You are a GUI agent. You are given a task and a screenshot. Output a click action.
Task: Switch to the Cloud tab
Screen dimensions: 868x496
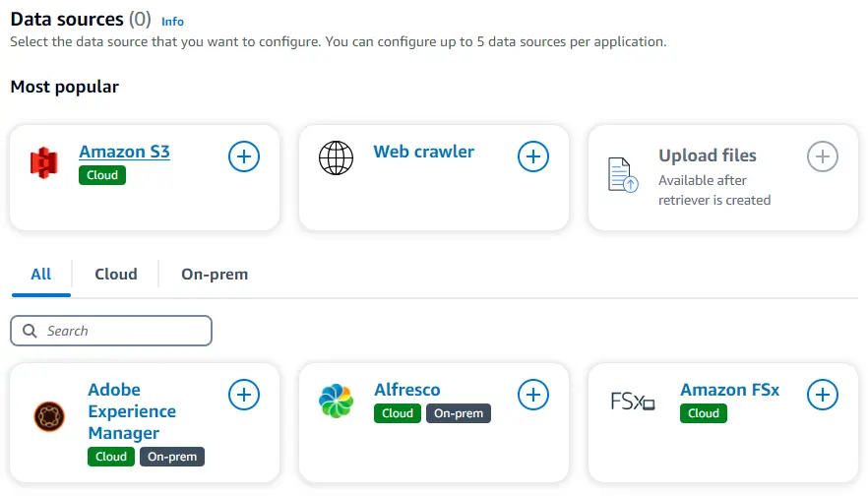tap(115, 274)
